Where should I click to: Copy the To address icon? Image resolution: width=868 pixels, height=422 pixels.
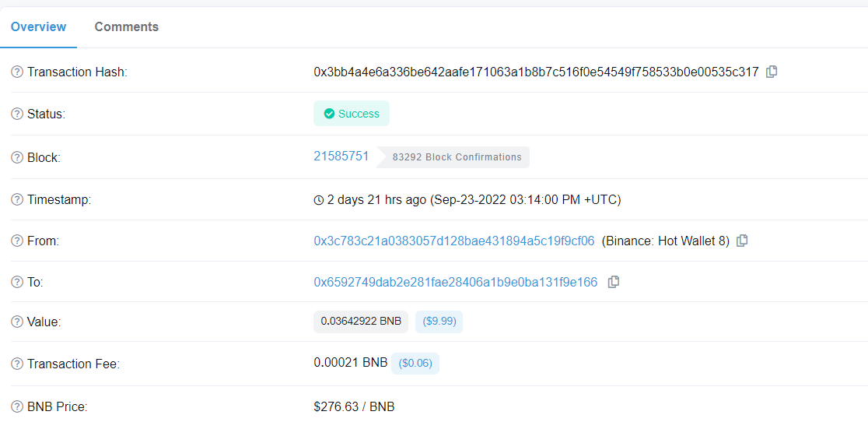pos(614,282)
